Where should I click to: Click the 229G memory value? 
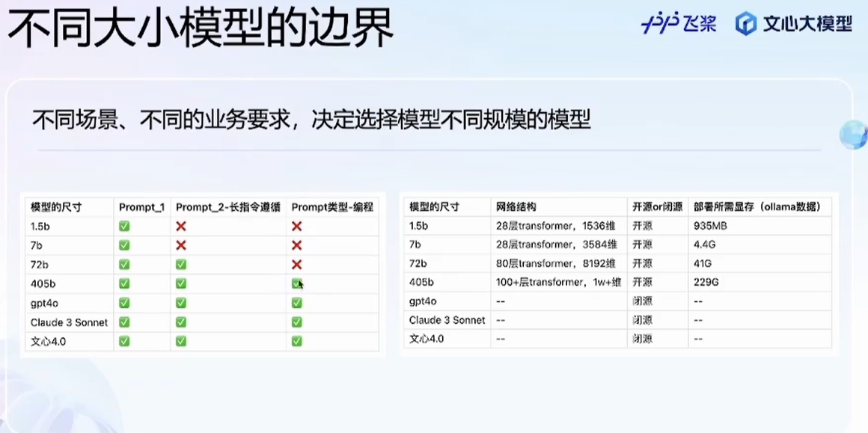706,282
